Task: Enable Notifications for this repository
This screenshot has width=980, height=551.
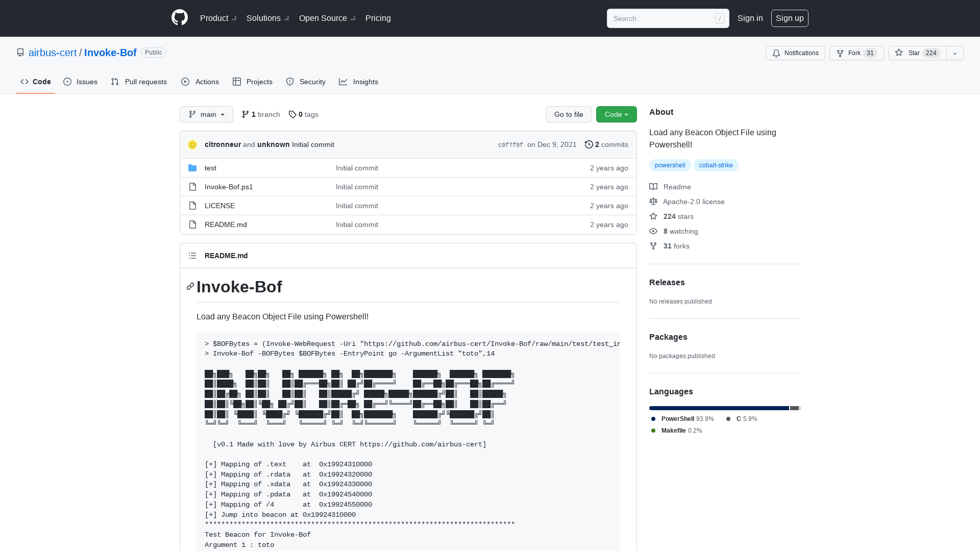Action: 795,53
